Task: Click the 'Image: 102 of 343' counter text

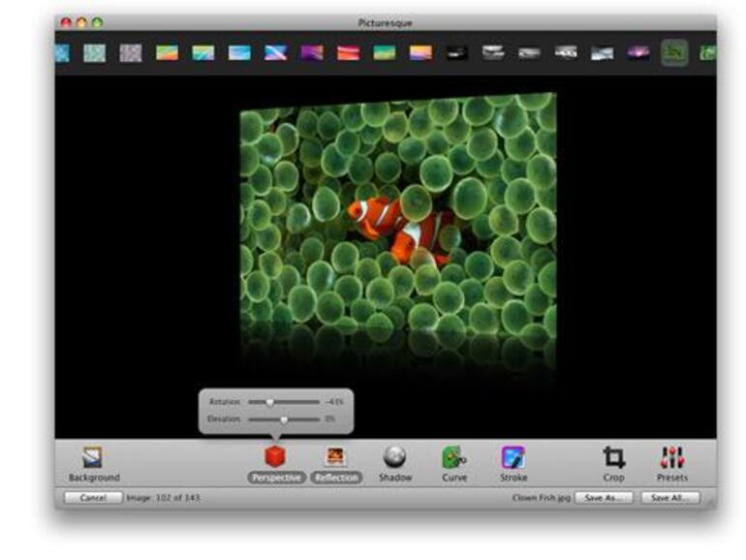Action: coord(163,498)
